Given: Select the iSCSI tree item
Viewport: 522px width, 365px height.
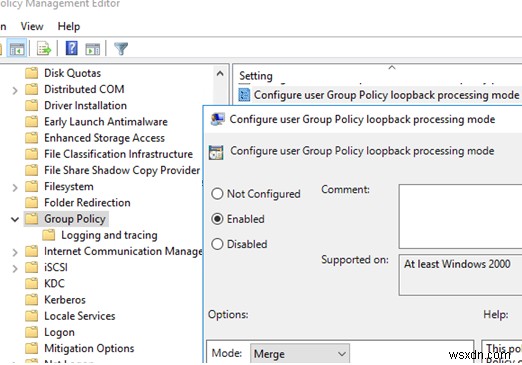Looking at the screenshot, I should (x=56, y=267).
